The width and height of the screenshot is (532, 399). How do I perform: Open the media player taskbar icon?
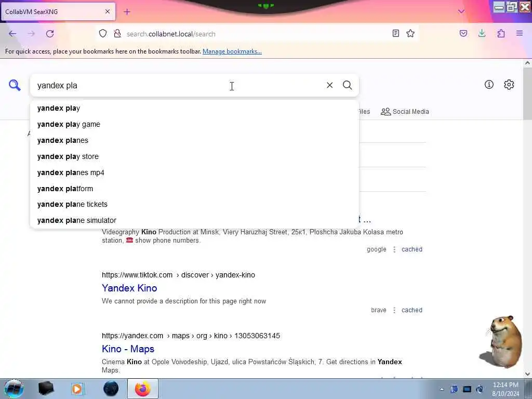click(x=77, y=389)
